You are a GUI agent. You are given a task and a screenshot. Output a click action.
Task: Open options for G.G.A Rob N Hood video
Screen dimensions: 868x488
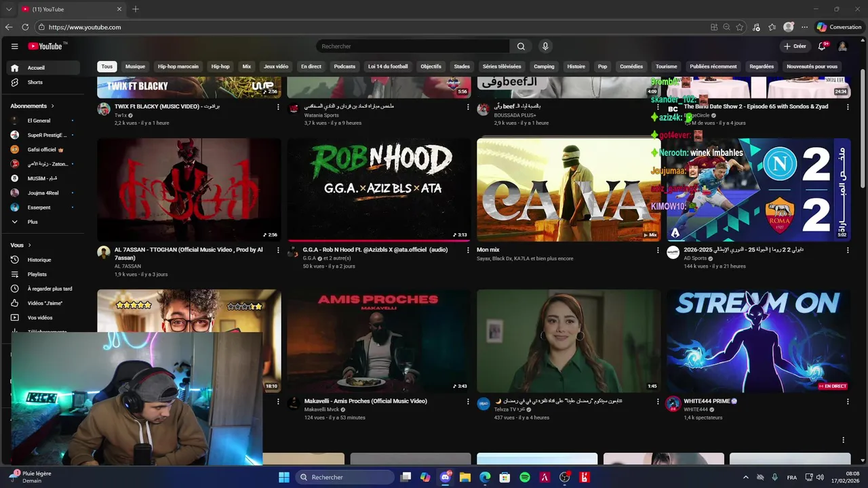tap(468, 250)
